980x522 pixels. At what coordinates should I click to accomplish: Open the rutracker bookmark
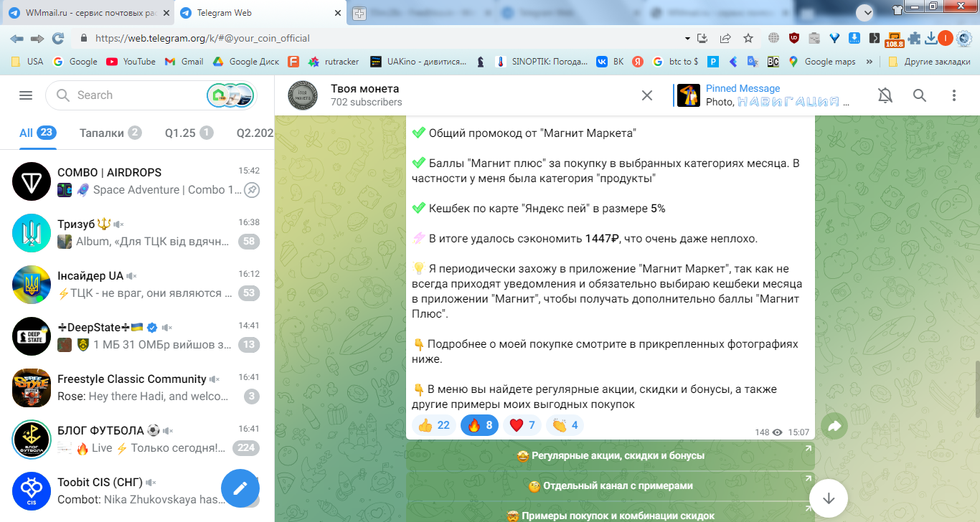pos(334,62)
